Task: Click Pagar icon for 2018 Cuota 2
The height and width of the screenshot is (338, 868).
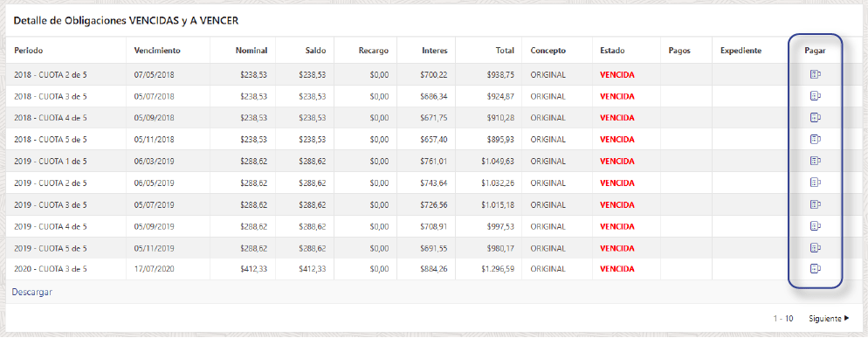Action: 815,74
